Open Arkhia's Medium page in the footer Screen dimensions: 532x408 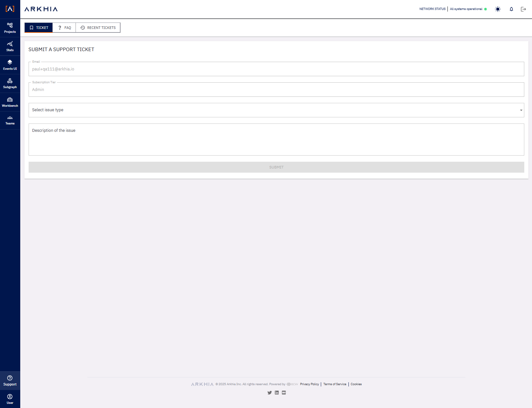[x=284, y=393]
